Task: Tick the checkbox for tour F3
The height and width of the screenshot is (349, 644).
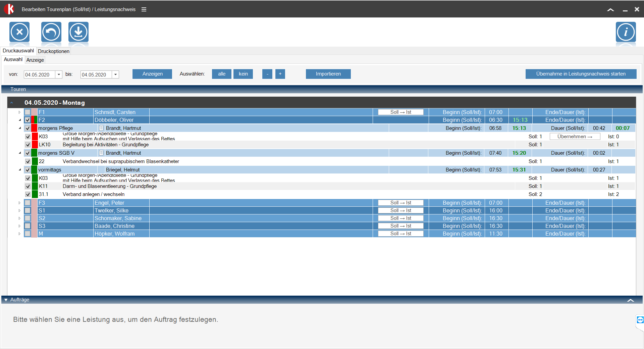Action: point(28,203)
